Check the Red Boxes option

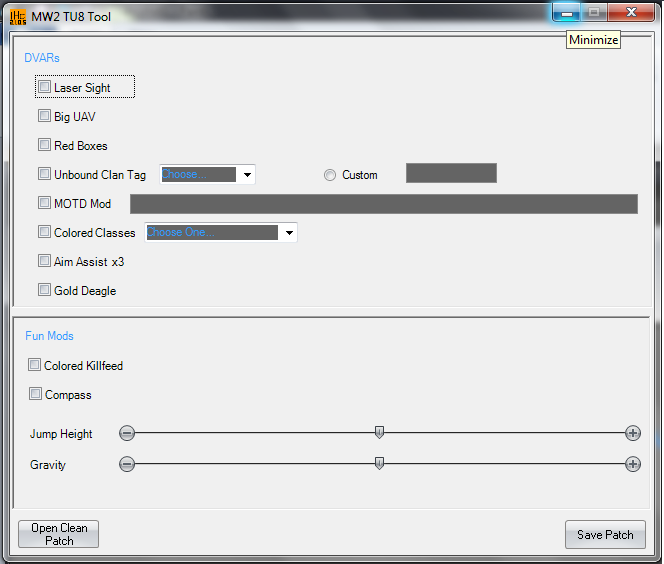point(44,145)
